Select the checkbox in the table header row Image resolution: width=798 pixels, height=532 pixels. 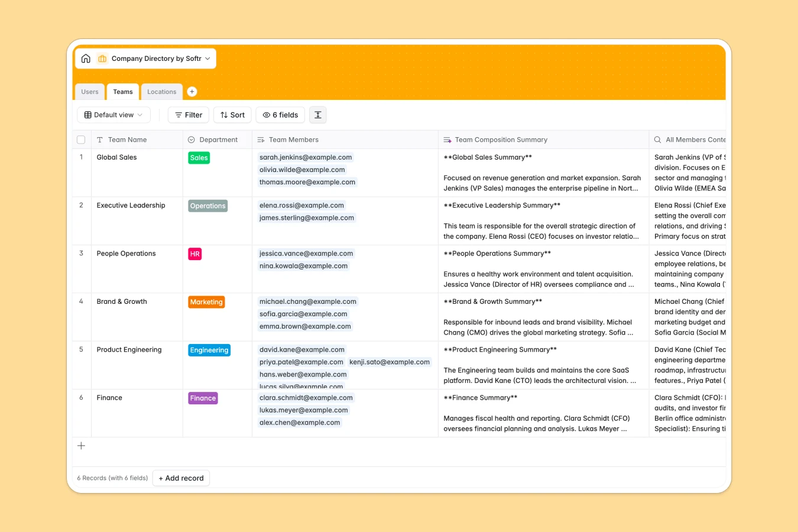(x=81, y=140)
